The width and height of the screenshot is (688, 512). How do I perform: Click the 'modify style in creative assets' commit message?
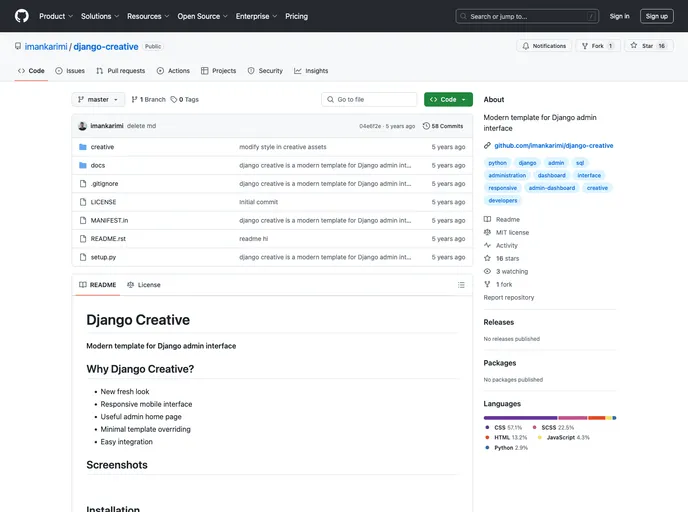pos(283,147)
